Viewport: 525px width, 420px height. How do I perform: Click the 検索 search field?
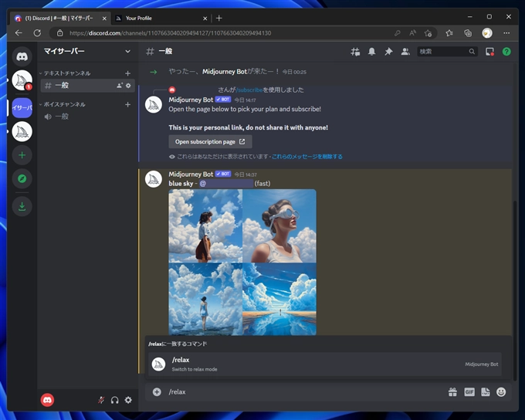(x=447, y=52)
